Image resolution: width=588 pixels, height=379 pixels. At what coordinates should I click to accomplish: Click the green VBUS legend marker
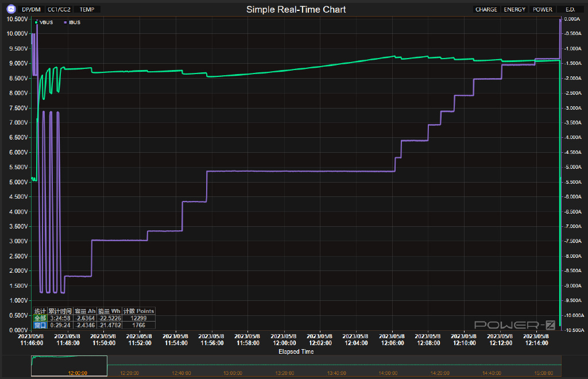click(x=36, y=22)
